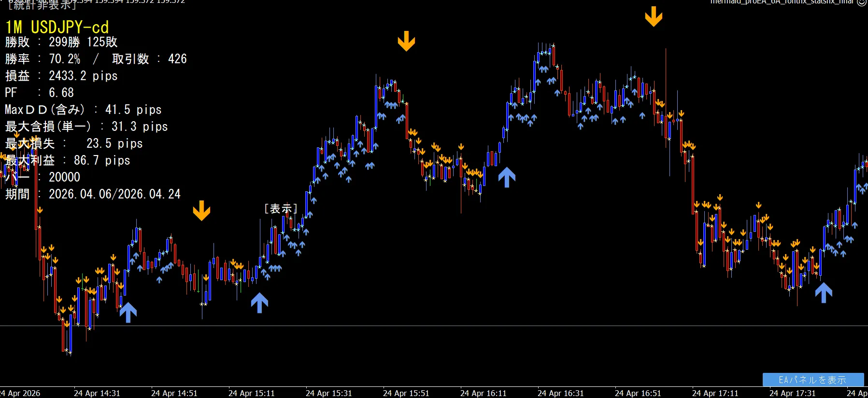
Task: Click the mermaid_proEA expert advisor name label
Action: coord(782,2)
